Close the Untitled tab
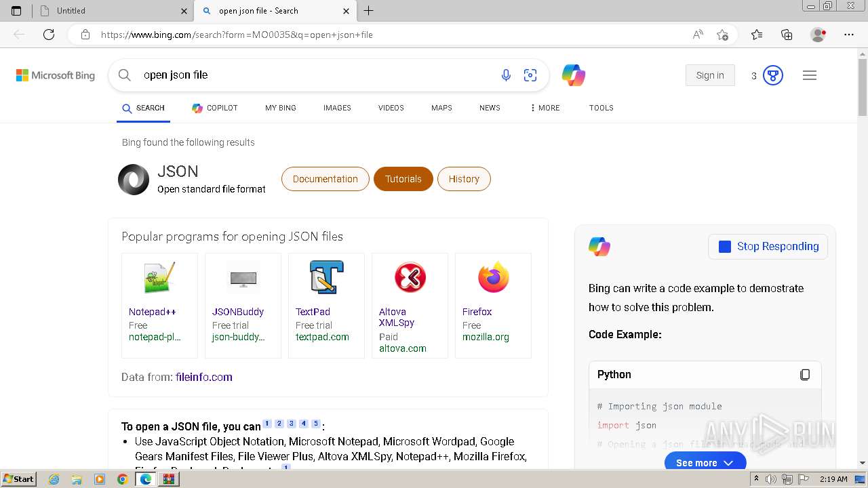The height and width of the screenshot is (488, 868). 184,11
